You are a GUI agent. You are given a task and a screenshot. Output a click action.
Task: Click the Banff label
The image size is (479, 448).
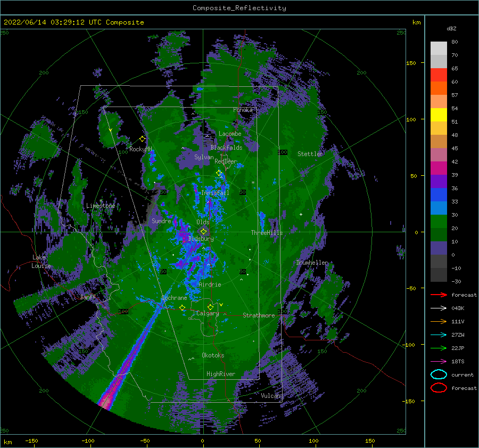(88, 297)
